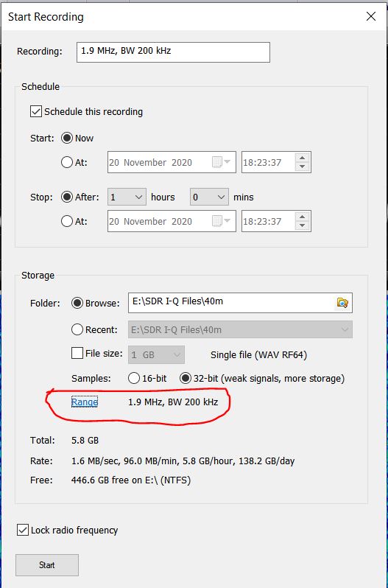Choose 32-bit weak signals samples option
Viewport: 388px width, 588px height.
(x=186, y=378)
